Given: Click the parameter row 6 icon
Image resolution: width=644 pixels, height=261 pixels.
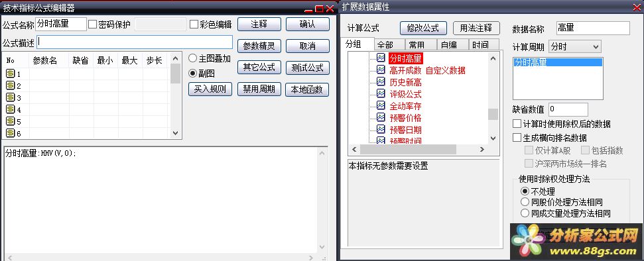Looking at the screenshot, I should 10,133.
